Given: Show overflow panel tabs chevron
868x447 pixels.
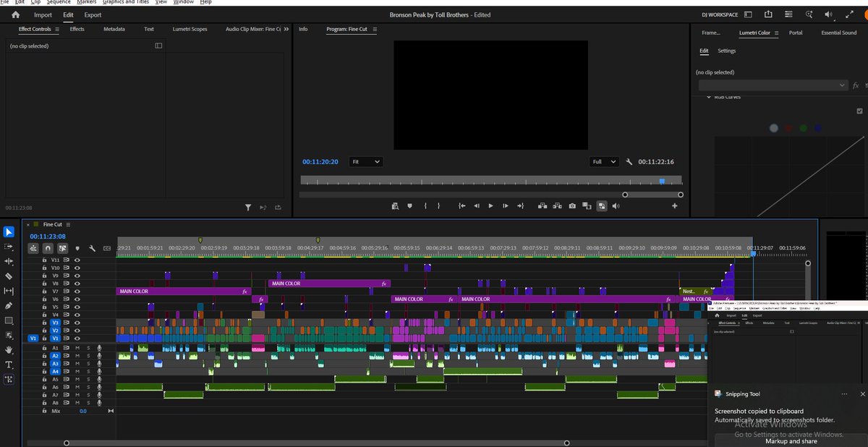Looking at the screenshot, I should (286, 29).
